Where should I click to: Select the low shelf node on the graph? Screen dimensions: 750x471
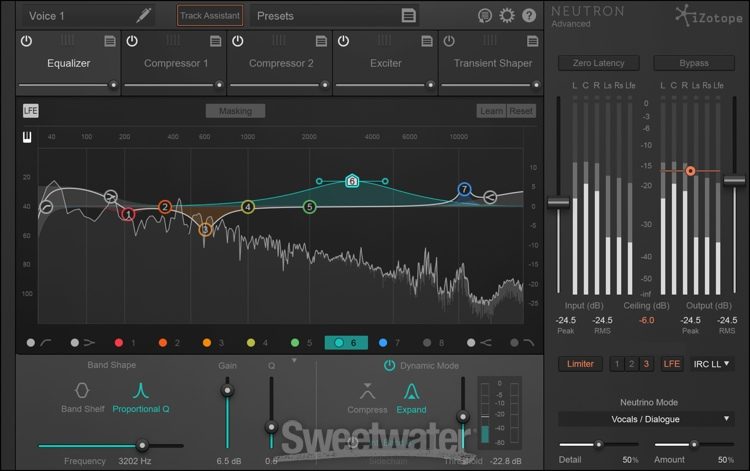pos(110,196)
